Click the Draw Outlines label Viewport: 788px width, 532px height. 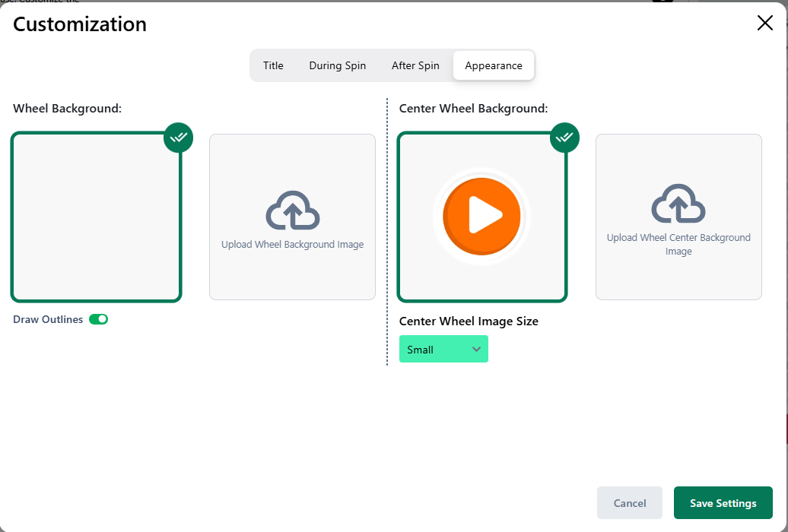pyautogui.click(x=48, y=320)
